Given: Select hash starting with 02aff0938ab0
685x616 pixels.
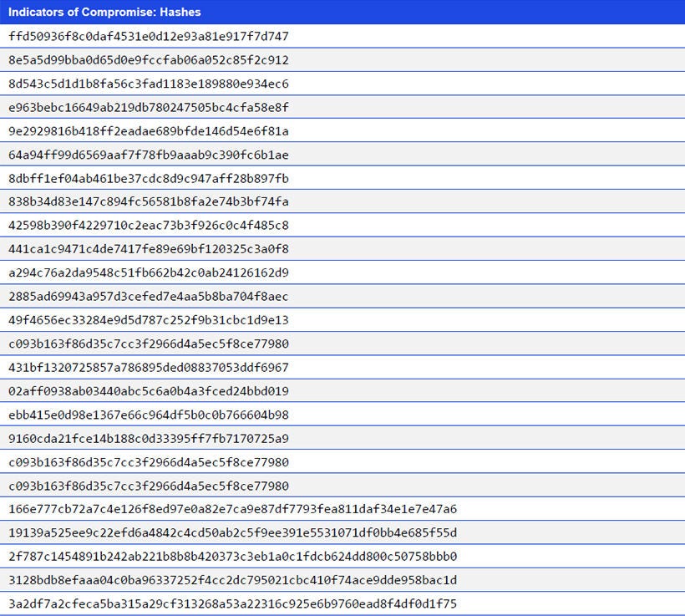Looking at the screenshot, I should tap(149, 391).
